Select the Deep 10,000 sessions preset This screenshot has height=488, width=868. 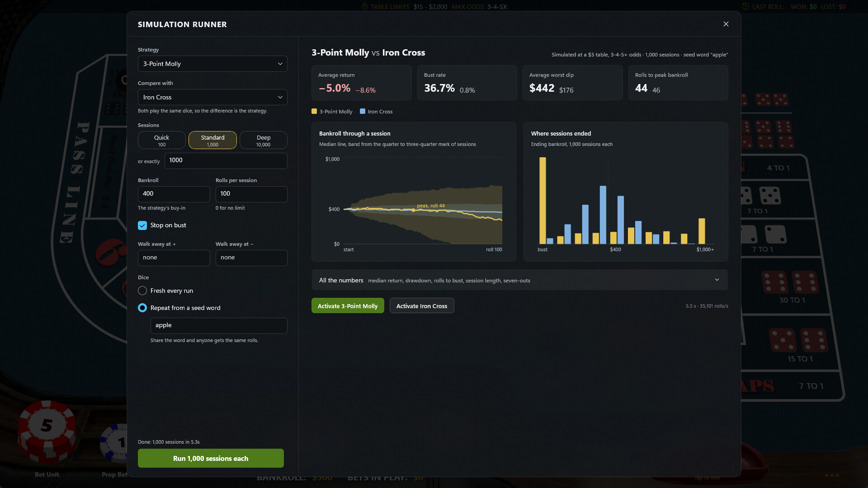pyautogui.click(x=263, y=140)
